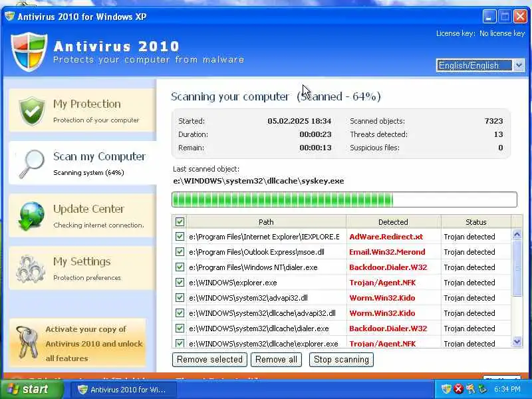Open the My Protection section
This screenshot has height=399, width=532.
click(82, 110)
